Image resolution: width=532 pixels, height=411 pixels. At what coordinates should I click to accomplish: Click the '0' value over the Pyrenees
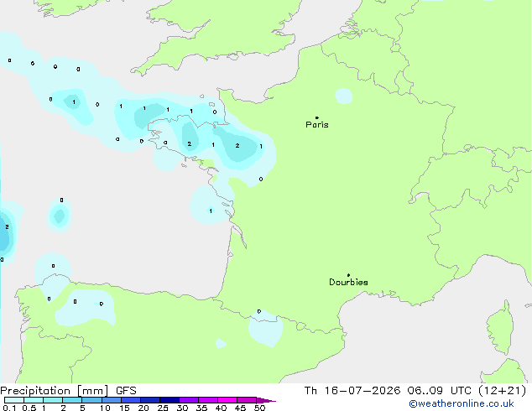[x=259, y=311]
